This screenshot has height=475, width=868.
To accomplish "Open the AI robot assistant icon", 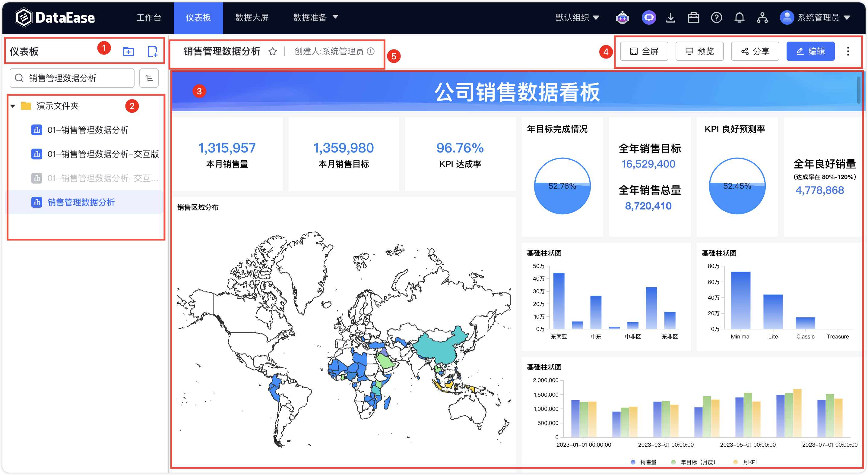I will [622, 17].
